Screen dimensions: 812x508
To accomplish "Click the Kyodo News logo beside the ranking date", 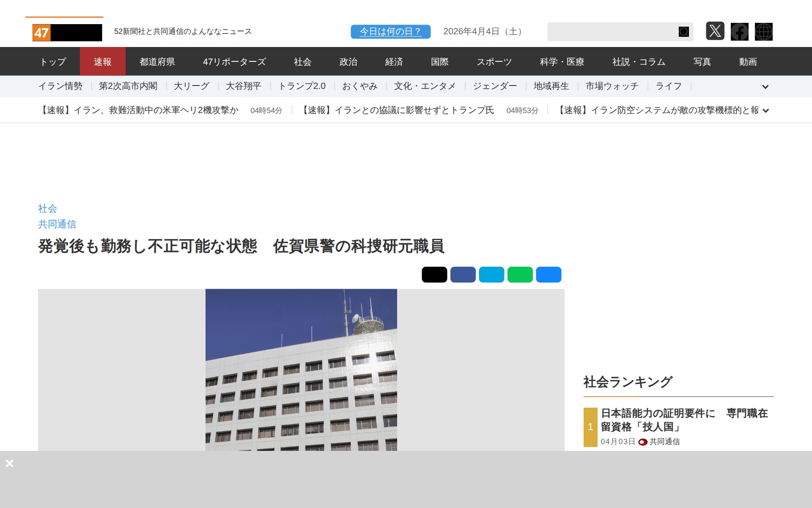I will tap(642, 442).
